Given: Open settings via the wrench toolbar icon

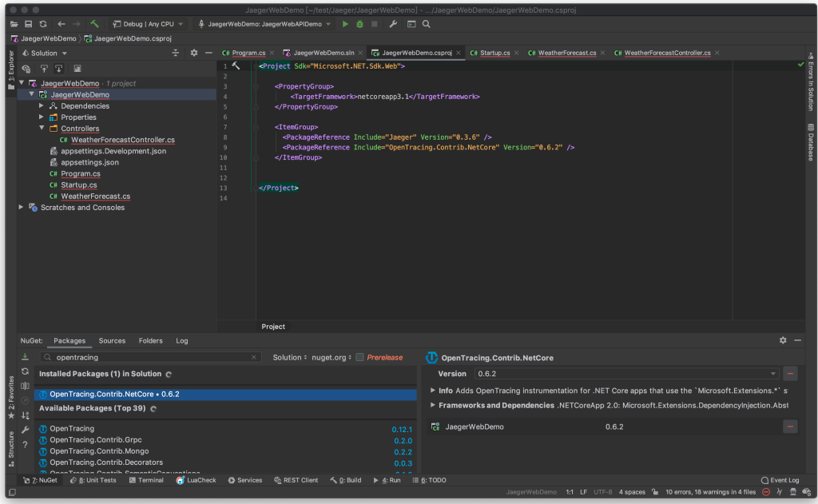Looking at the screenshot, I should [393, 24].
